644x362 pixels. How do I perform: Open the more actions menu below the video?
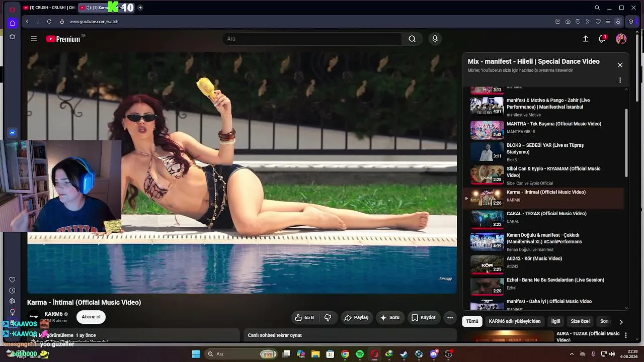[x=450, y=317]
